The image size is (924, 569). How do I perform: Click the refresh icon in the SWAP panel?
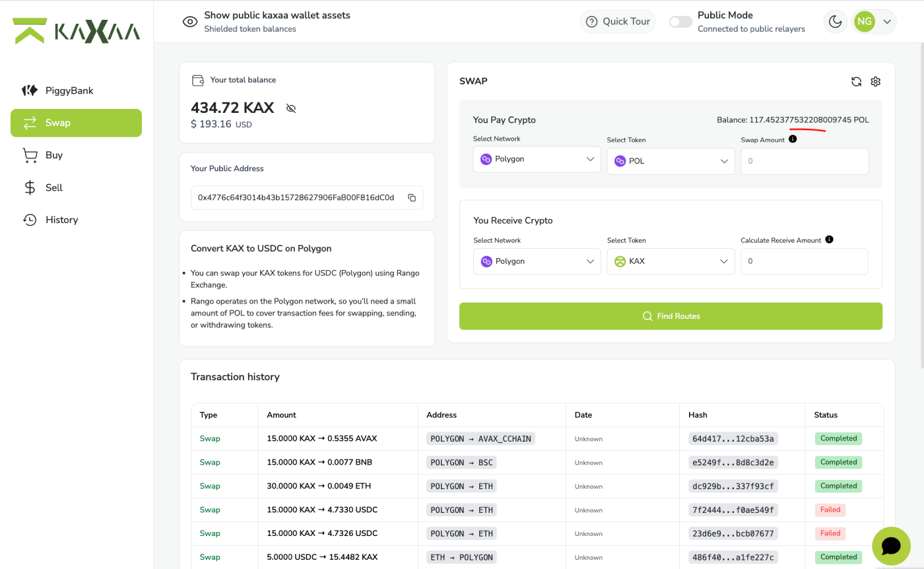856,81
